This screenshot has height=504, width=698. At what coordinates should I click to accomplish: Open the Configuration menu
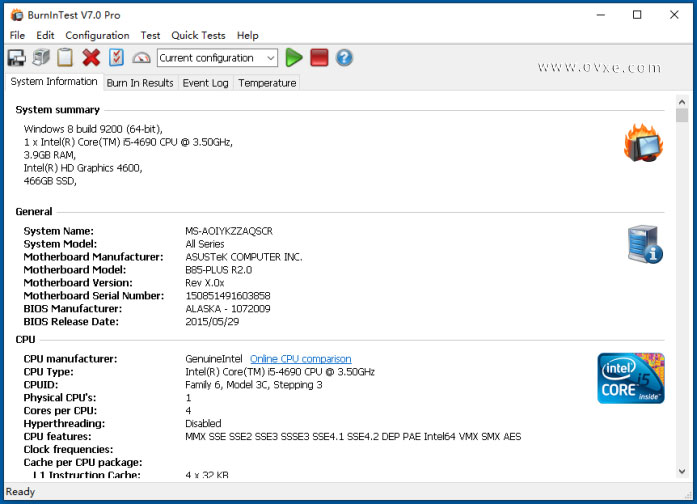coord(97,35)
